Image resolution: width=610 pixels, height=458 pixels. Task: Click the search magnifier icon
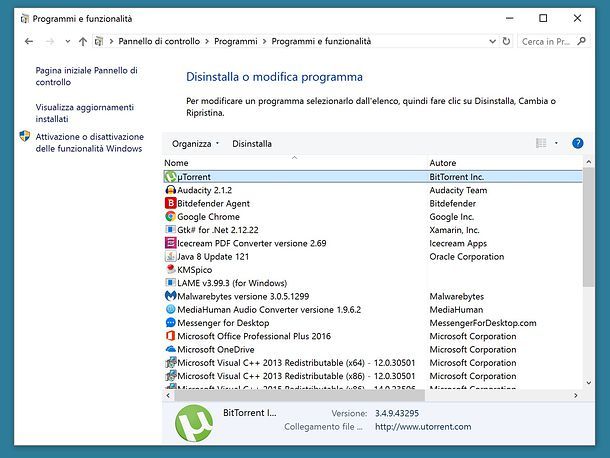tap(582, 41)
